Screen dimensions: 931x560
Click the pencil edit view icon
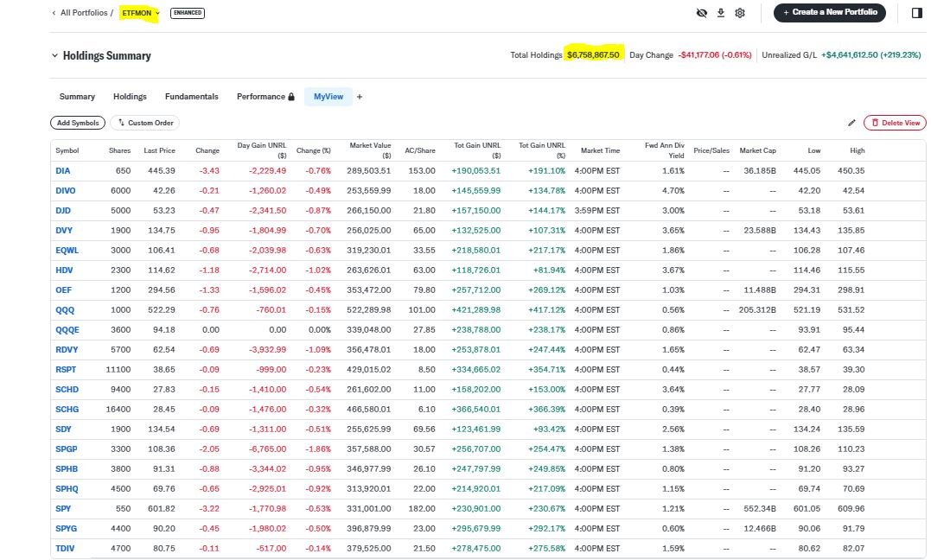(851, 123)
